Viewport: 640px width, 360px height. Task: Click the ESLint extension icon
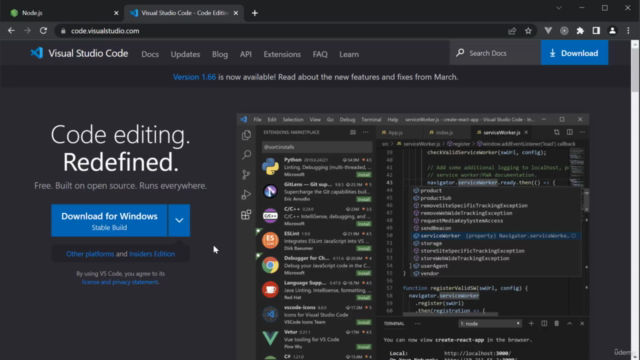(x=270, y=240)
